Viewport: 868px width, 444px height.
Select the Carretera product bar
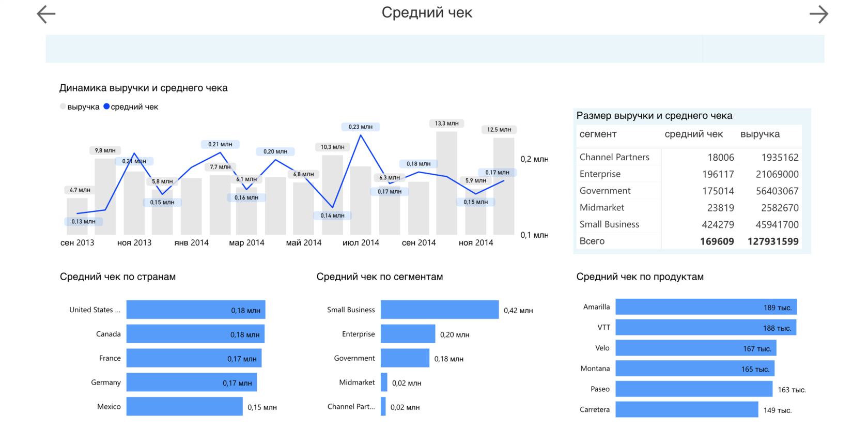[x=687, y=409]
